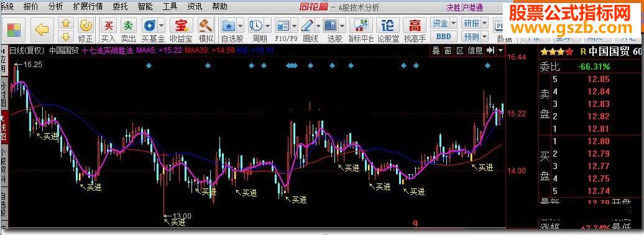
Task: Open the 报价 menu
Action: [x=31, y=6]
